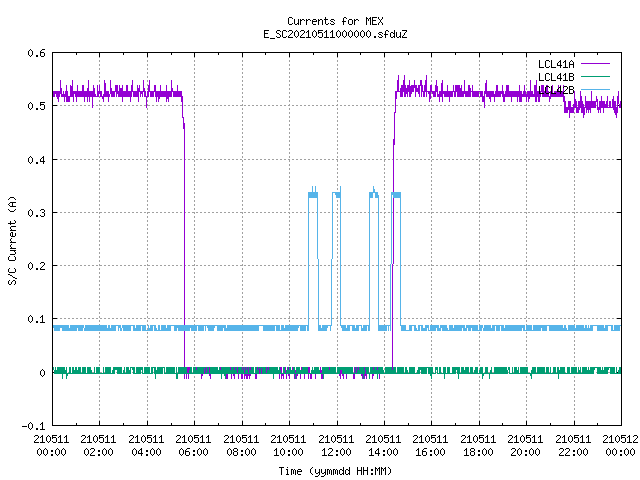Click the file name E_SC20210511000000.sfduZ
This screenshot has width=640, height=480.
pyautogui.click(x=335, y=34)
